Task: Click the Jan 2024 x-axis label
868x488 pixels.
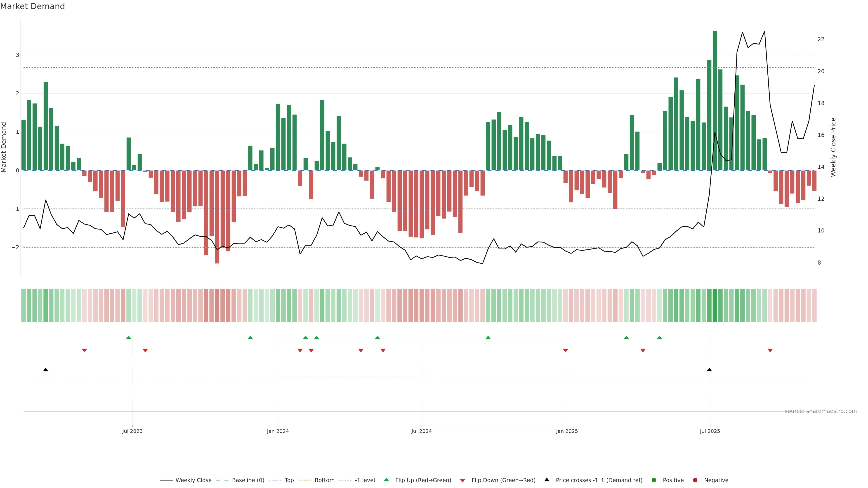Action: click(x=278, y=431)
